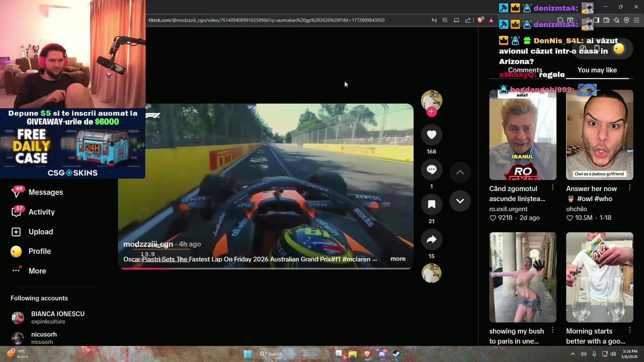Screen dimensions: 644x362
Task: Open Brave VPN shield icon
Action: pyautogui.click(x=626, y=20)
